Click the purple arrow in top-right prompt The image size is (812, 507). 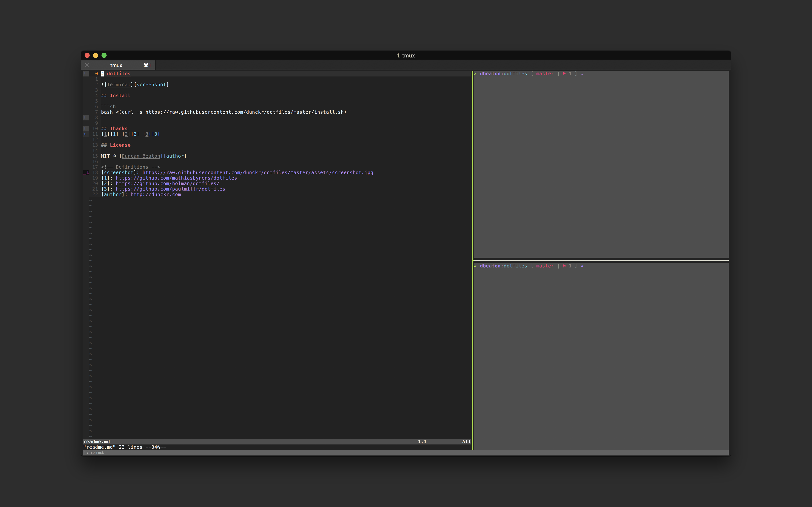582,74
